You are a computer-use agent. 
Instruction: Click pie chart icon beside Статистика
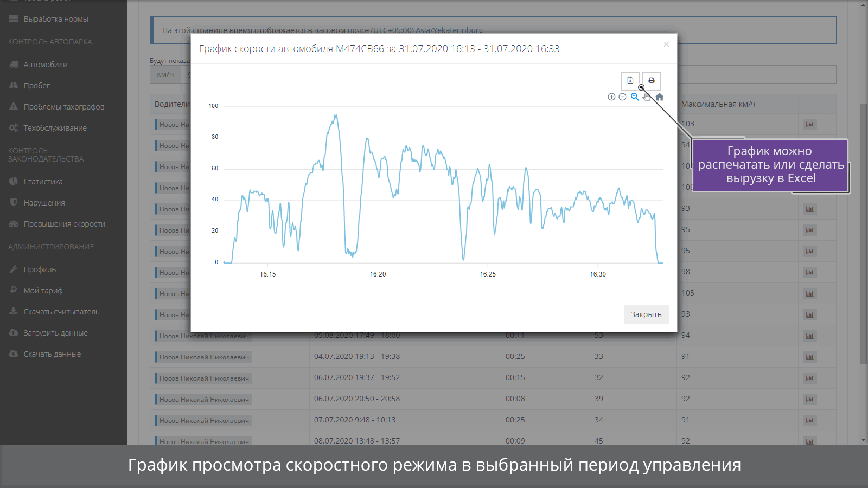[x=14, y=181]
